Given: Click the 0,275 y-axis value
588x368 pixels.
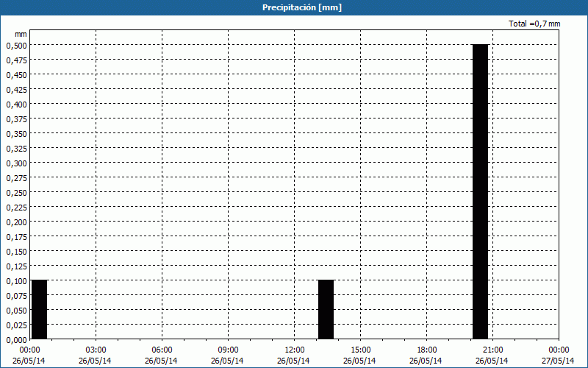Looking at the screenshot, I should point(16,177).
